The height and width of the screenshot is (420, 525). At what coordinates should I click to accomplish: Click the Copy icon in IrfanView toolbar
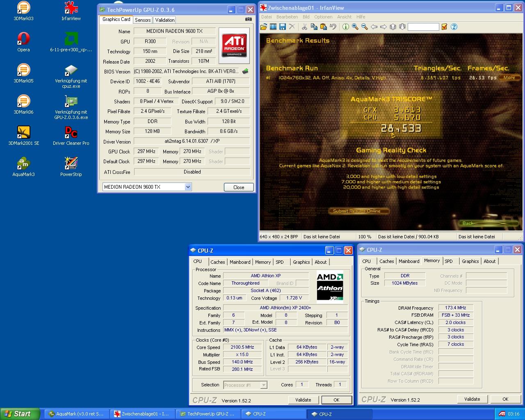314,27
